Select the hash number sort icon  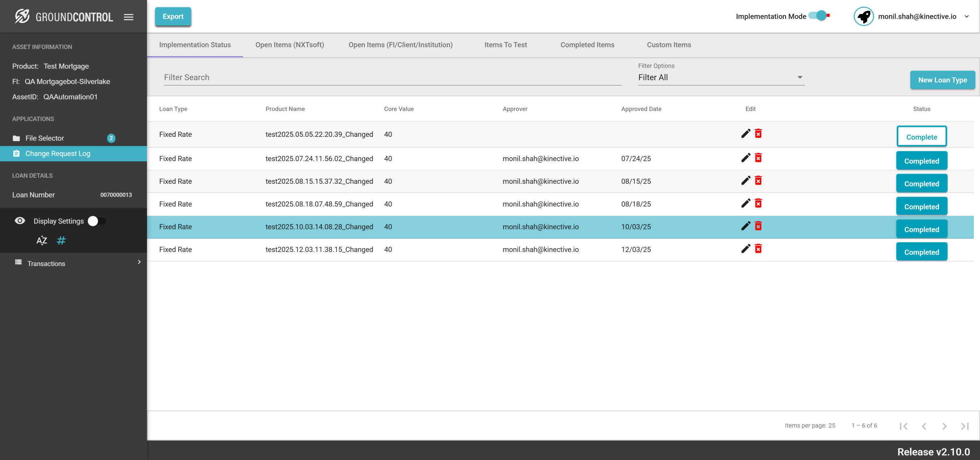(61, 241)
